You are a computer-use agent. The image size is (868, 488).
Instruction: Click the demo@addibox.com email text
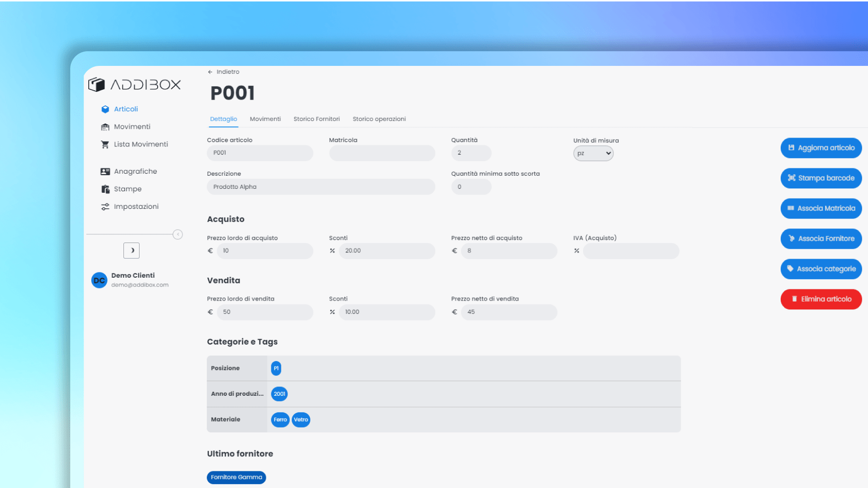(x=140, y=285)
